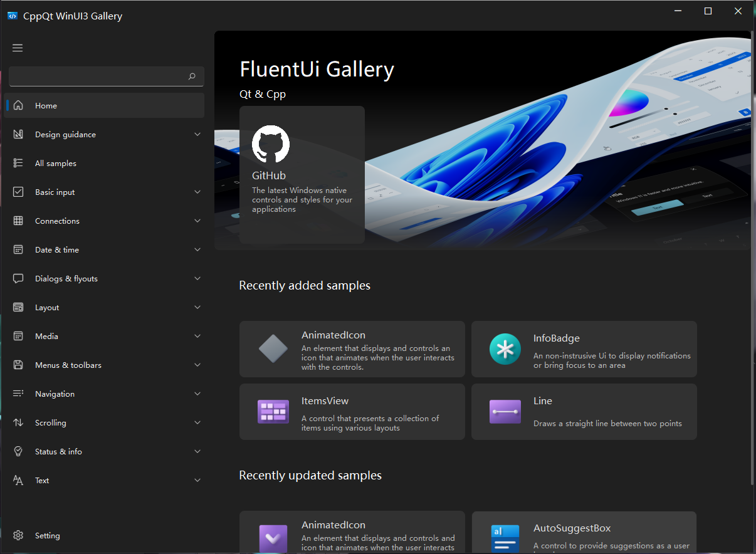Maximize the gallery window
Image resolution: width=756 pixels, height=554 pixels.
click(708, 11)
